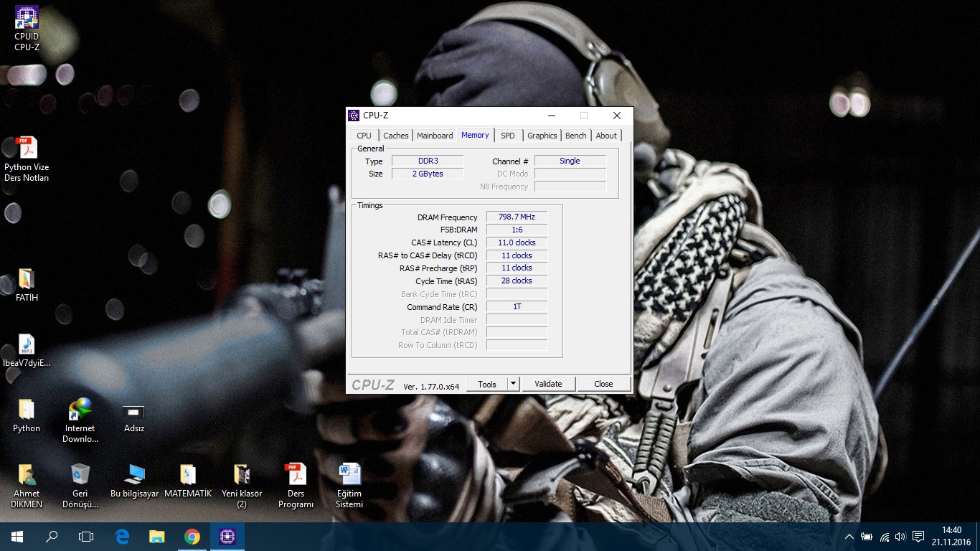Close the CPU-Z window with X
The image size is (980, 551).
[616, 116]
